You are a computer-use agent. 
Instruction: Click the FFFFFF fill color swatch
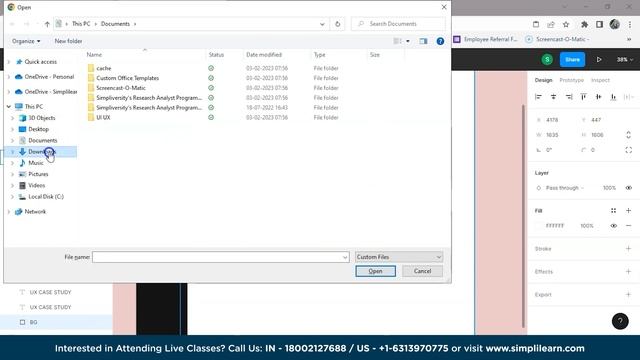[539, 226]
